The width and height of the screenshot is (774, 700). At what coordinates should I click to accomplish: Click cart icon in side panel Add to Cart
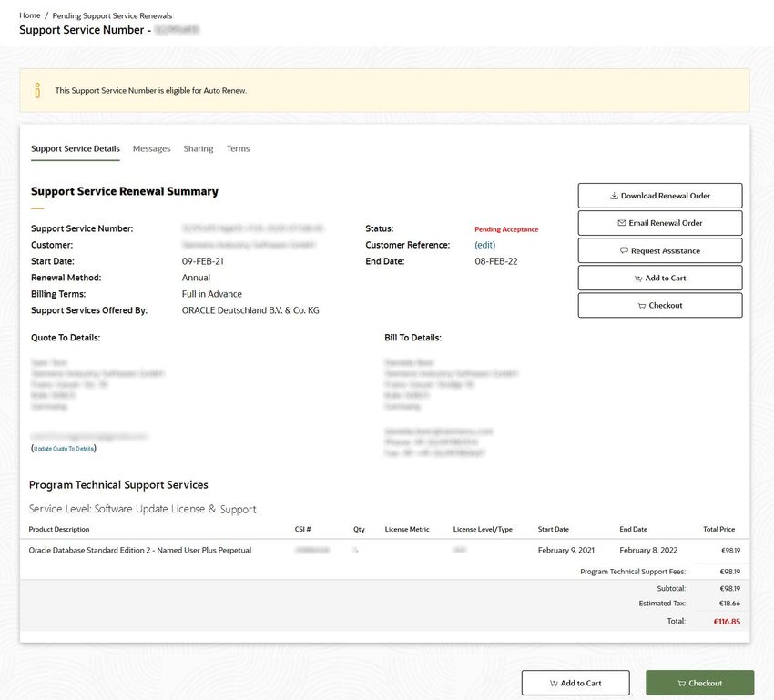click(638, 279)
